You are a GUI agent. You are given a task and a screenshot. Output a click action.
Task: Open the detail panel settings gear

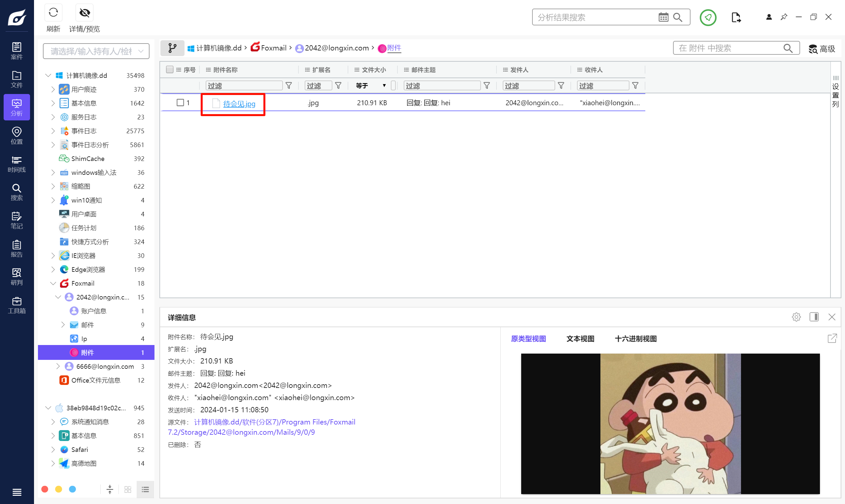coord(796,317)
